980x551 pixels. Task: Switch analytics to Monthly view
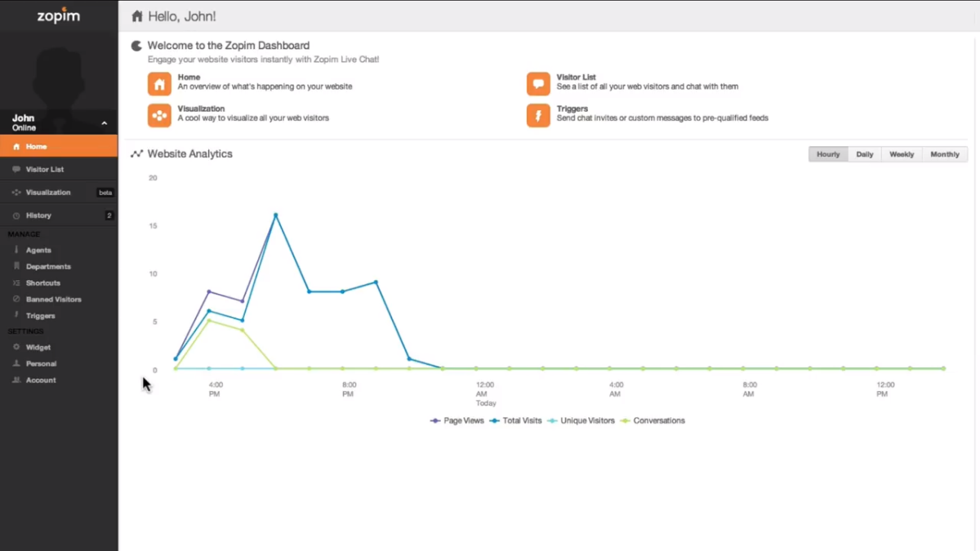(x=945, y=154)
